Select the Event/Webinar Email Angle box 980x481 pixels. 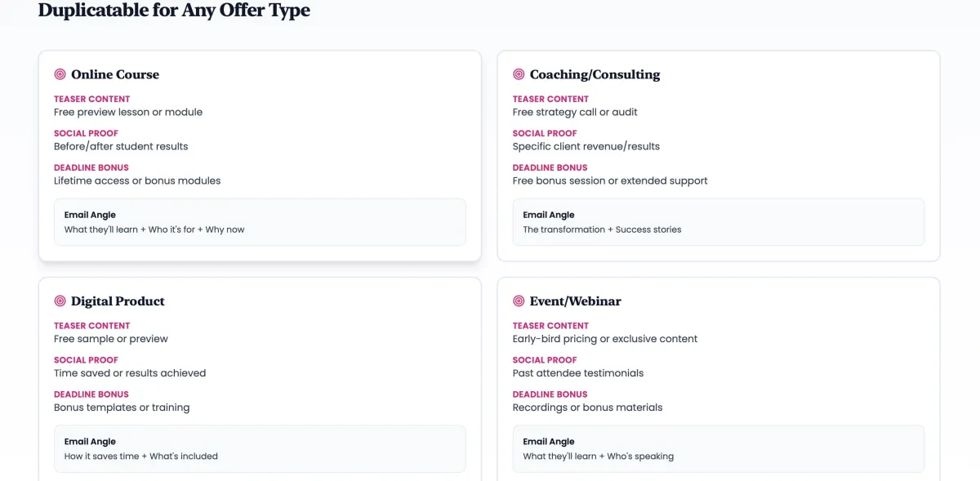719,448
